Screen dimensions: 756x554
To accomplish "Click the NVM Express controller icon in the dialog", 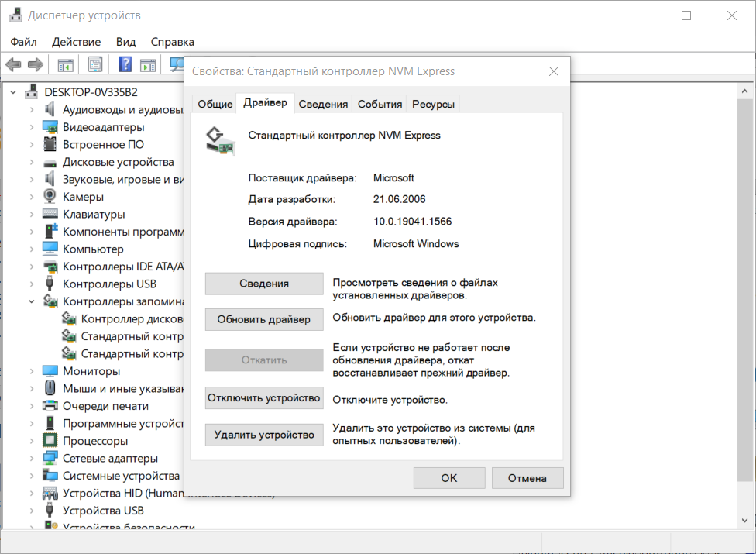I will point(220,141).
